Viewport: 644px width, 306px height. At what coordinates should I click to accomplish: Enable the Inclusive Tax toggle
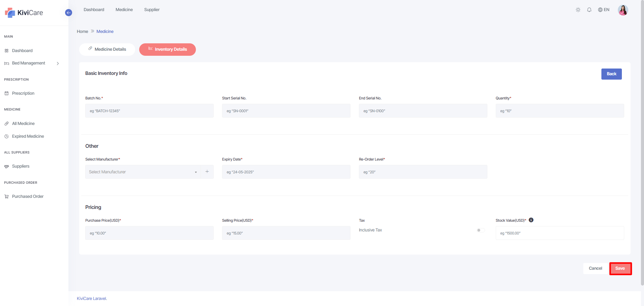pos(480,230)
